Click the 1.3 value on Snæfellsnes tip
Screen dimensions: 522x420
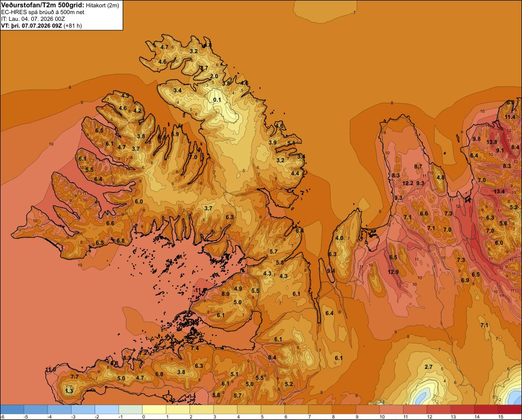pos(69,391)
